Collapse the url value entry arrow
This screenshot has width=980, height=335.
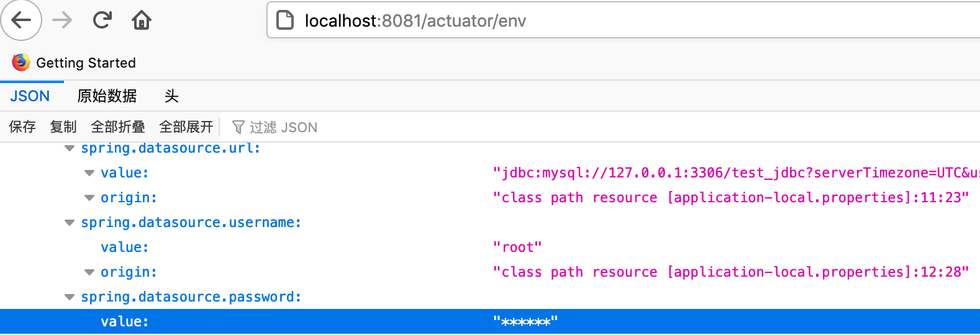(x=89, y=173)
